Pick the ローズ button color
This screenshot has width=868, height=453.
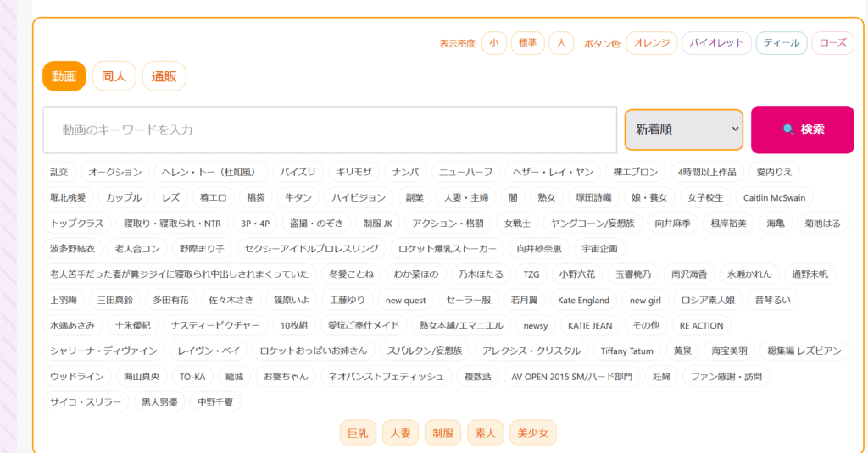[x=832, y=43]
